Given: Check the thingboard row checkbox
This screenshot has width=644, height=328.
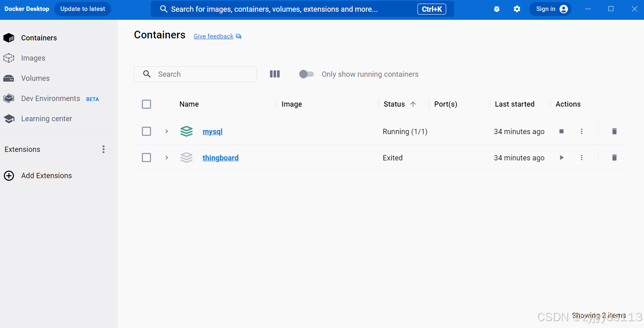Looking at the screenshot, I should [146, 158].
